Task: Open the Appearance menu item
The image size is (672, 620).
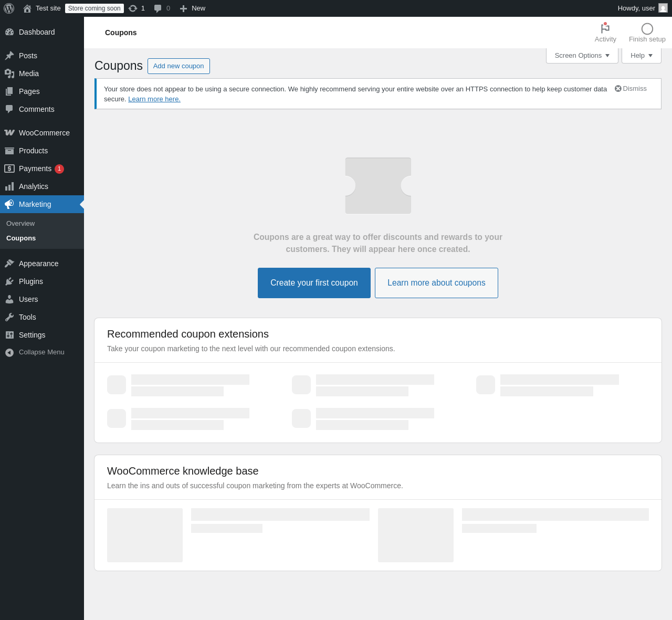Action: coord(42,264)
